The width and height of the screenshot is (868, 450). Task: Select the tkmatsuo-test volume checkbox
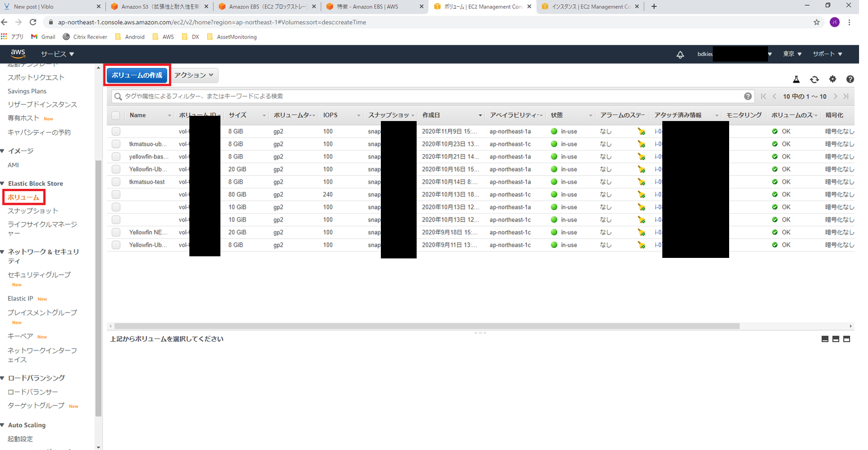(116, 182)
